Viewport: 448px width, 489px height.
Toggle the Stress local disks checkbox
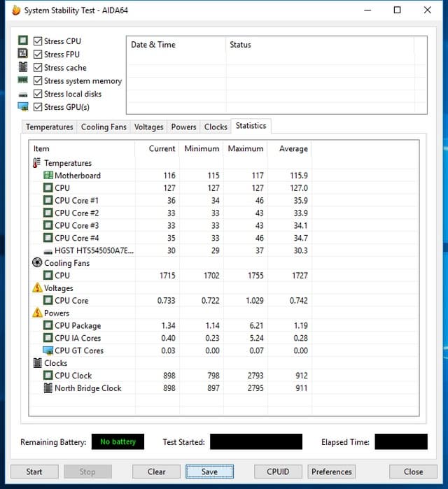[38, 94]
